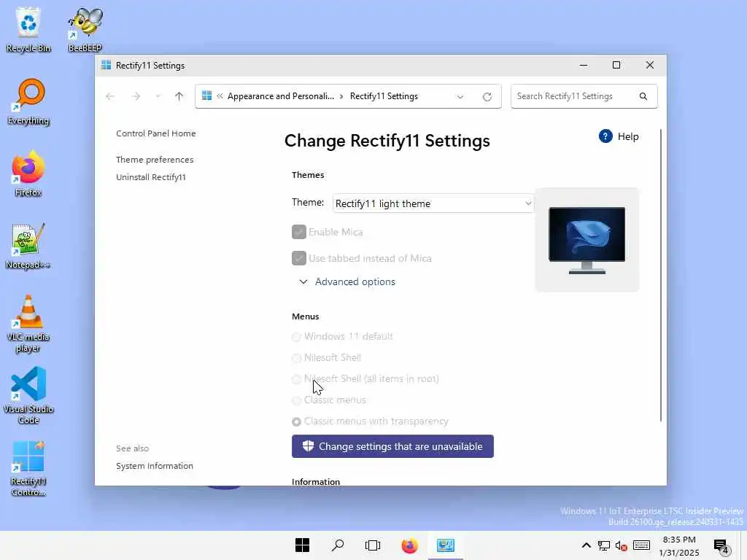Launch BeeBEEP from the desktop
747x560 pixels.
click(85, 29)
